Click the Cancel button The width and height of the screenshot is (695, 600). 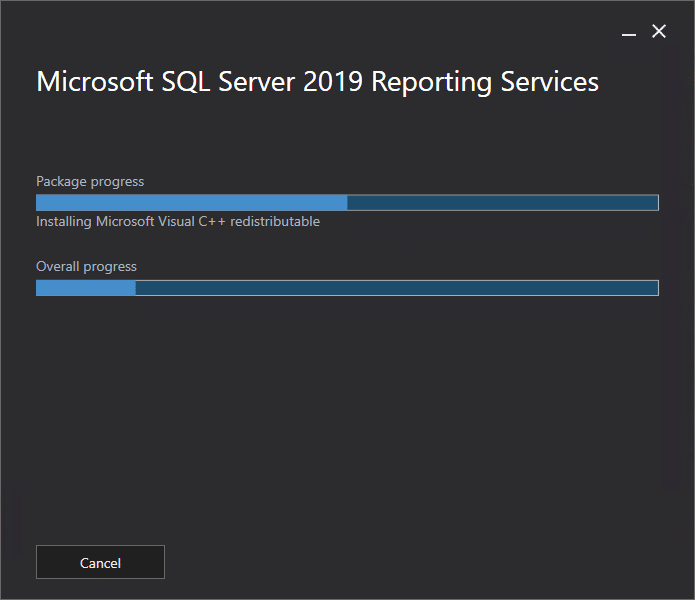point(100,562)
